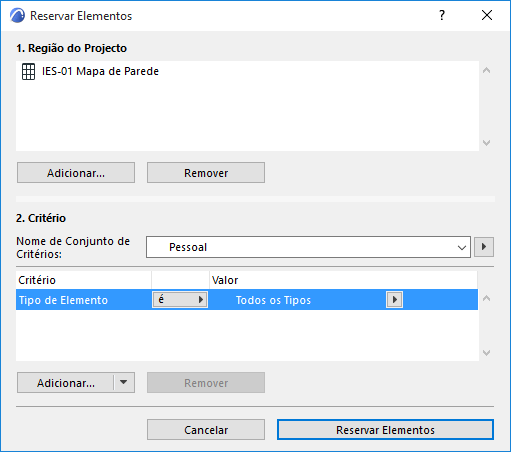This screenshot has height=452, width=511.
Task: Click the ArchiCAD logo in title bar
Action: pyautogui.click(x=17, y=16)
